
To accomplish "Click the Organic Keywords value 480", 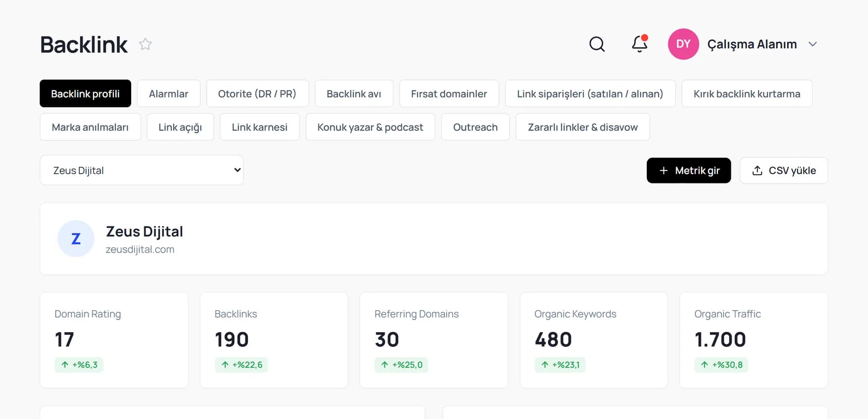I will (x=553, y=339).
